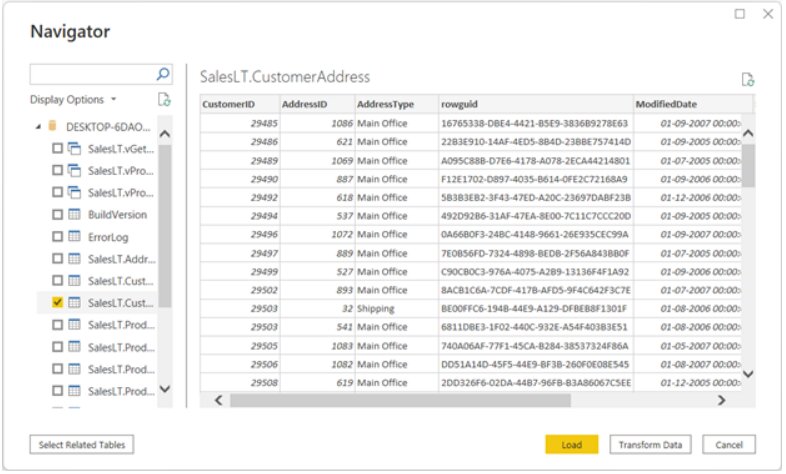Click the Load button
This screenshot has width=786, height=474.
pos(571,444)
